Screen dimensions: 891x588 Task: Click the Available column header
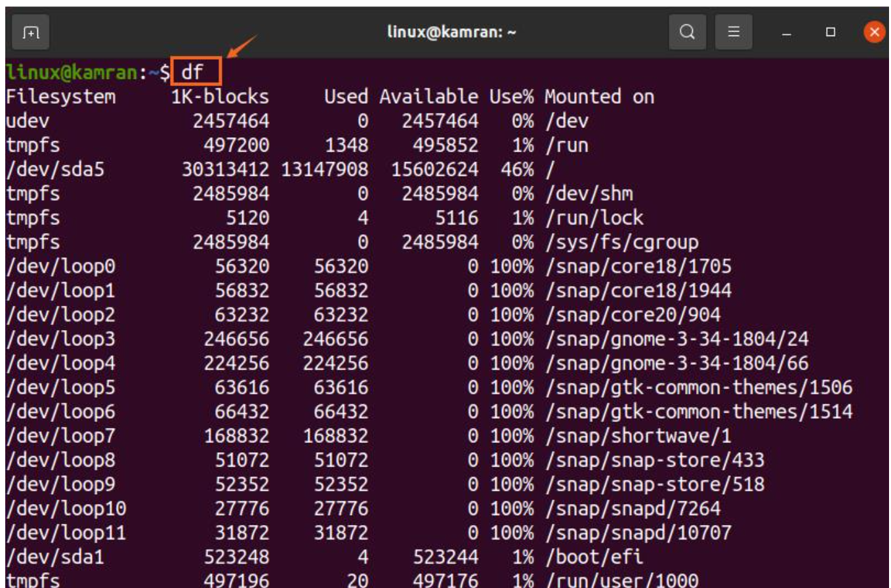pyautogui.click(x=428, y=97)
